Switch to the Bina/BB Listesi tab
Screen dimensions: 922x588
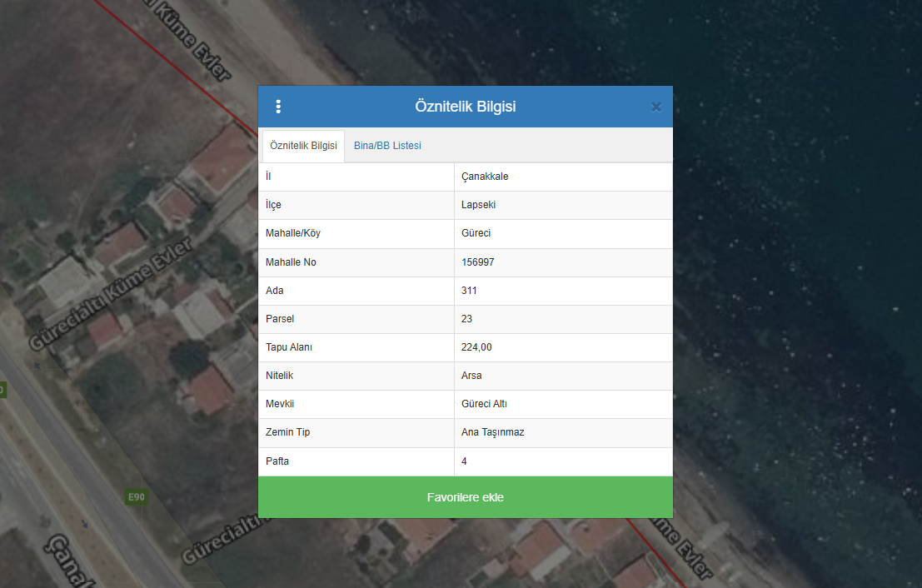pyautogui.click(x=387, y=146)
